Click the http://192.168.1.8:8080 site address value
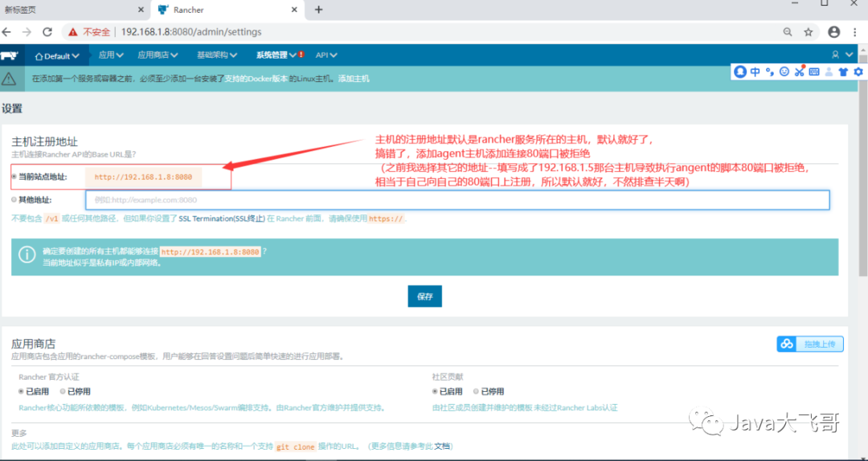This screenshot has width=868, height=461. (x=143, y=177)
